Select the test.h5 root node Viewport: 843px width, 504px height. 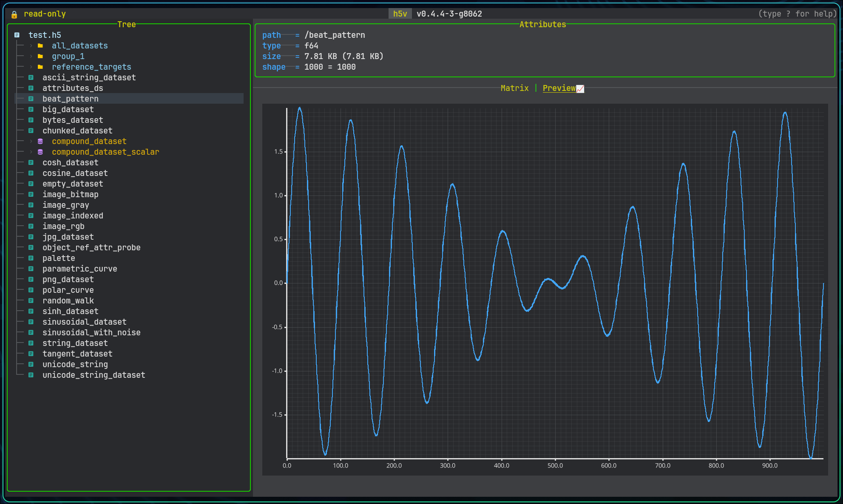coord(45,35)
